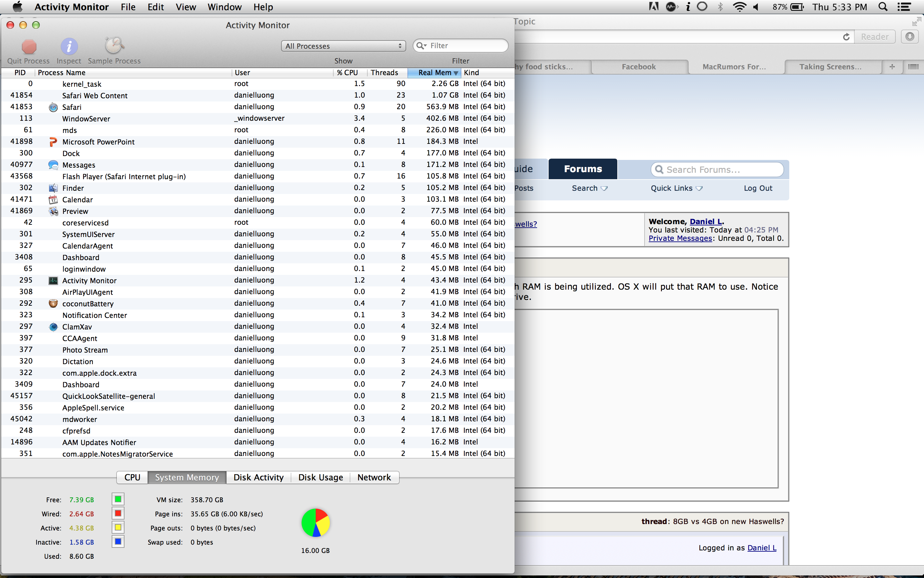924x578 pixels.
Task: Click the Adobe icon in the menu bar
Action: (x=654, y=7)
